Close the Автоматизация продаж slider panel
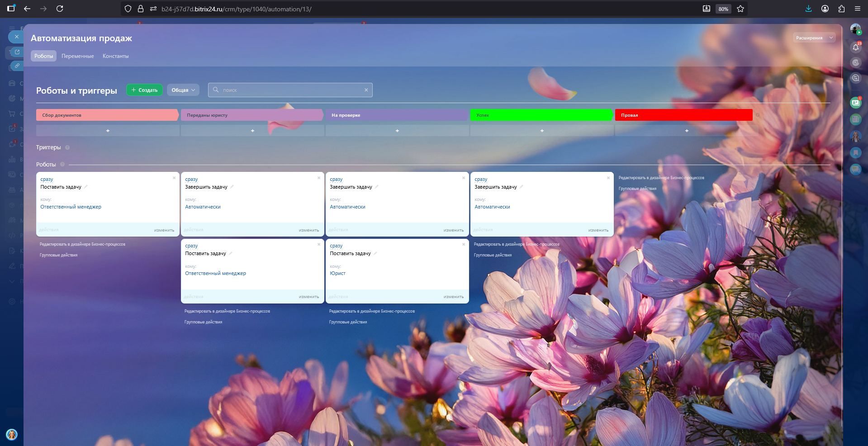 pyautogui.click(x=16, y=37)
